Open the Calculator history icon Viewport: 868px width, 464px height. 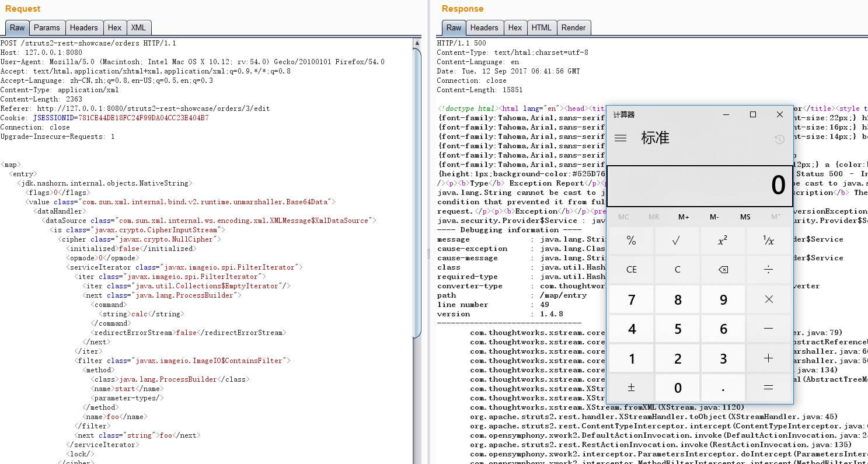[779, 139]
